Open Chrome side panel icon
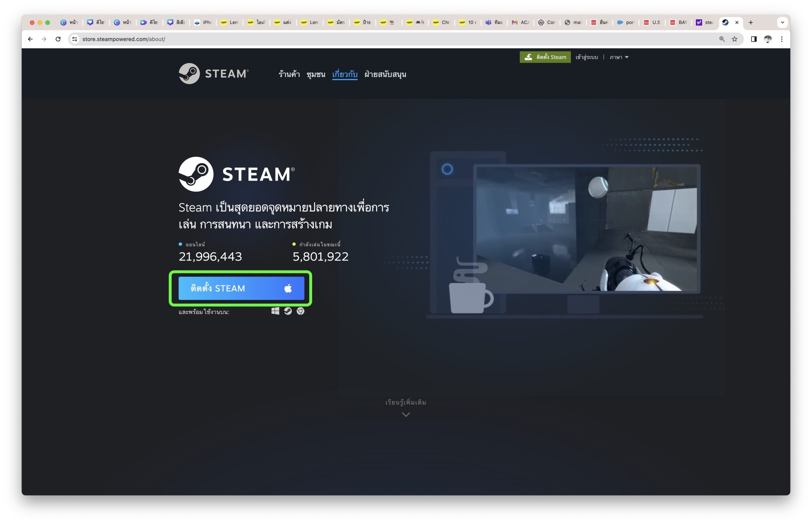This screenshot has height=524, width=812. 754,39
